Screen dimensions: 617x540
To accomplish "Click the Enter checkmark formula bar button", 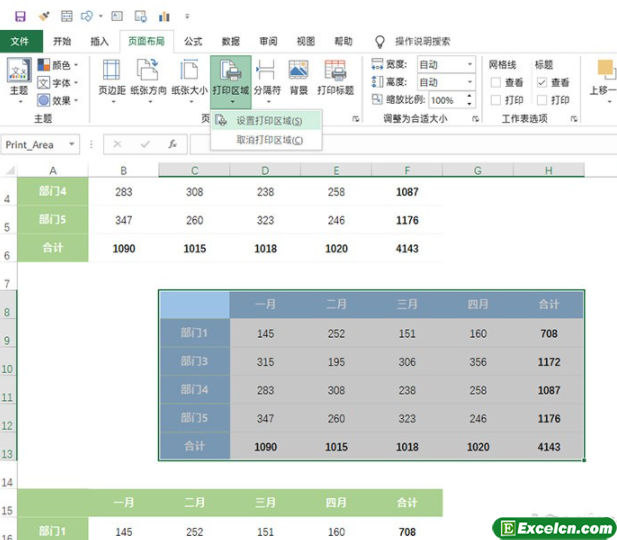I will pyautogui.click(x=145, y=144).
